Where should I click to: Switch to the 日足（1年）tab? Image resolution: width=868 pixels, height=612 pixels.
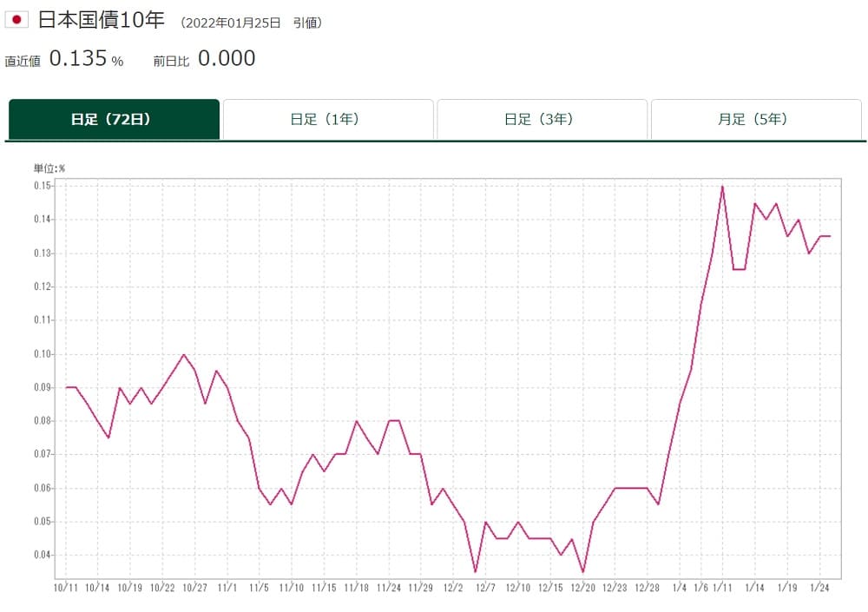(x=328, y=119)
